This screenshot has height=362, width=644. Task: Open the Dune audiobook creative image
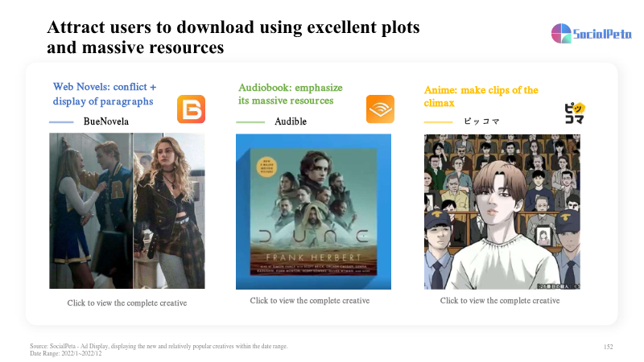313,212
